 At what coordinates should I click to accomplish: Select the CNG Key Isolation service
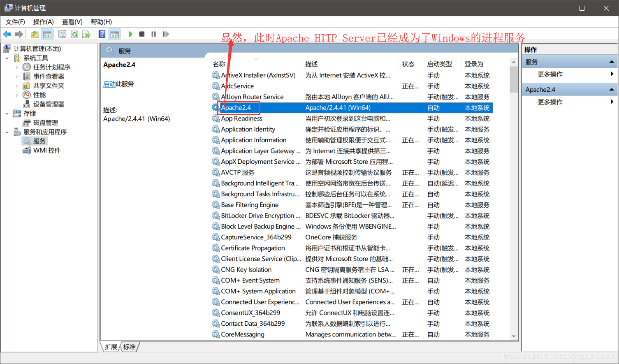pos(246,270)
